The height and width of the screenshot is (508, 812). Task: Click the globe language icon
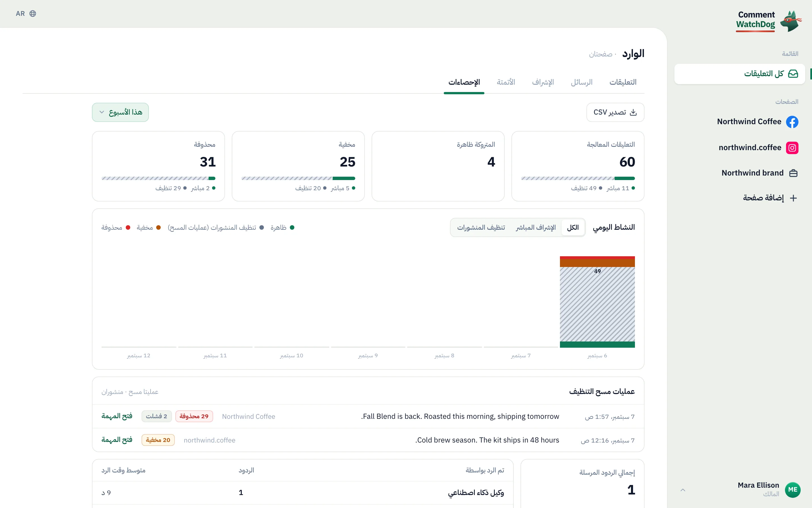[x=32, y=14]
